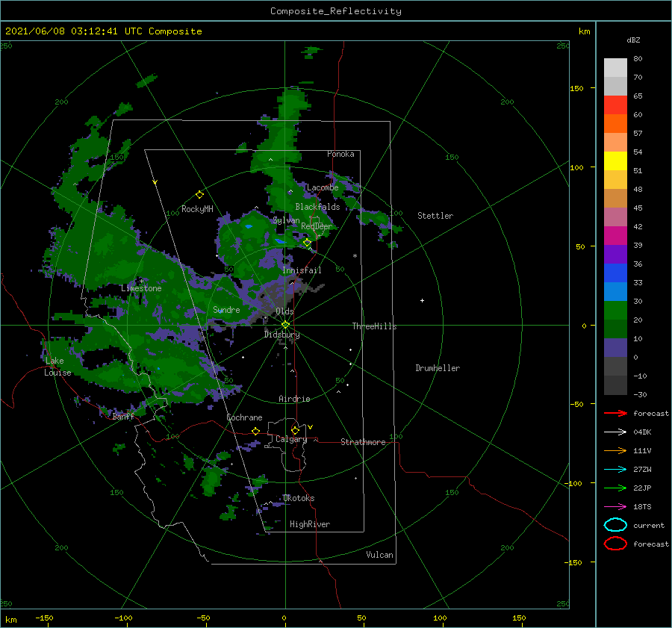Select the magenta swatch in dBZ legend
This screenshot has height=628, width=672.
tap(615, 236)
